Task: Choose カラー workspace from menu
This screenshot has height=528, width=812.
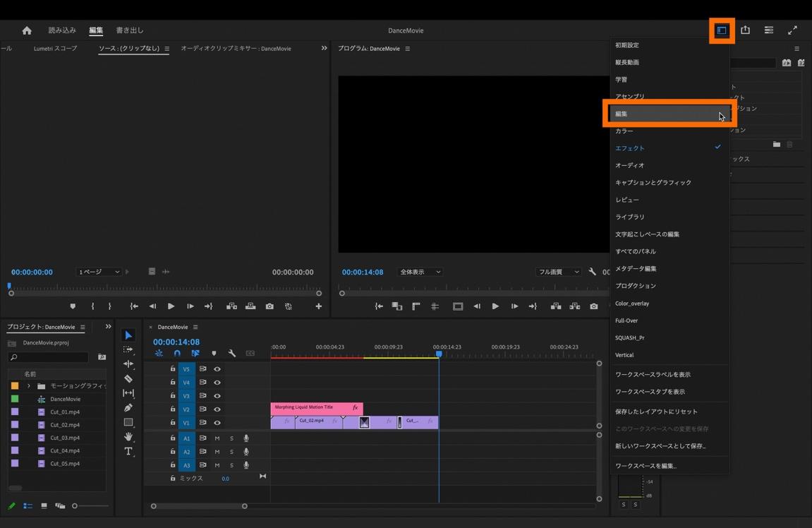Action: (669, 131)
